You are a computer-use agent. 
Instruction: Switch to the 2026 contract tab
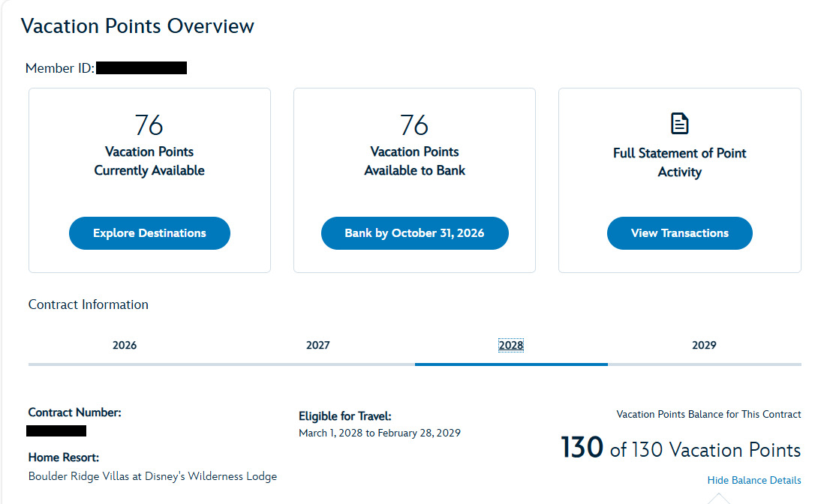click(x=125, y=345)
